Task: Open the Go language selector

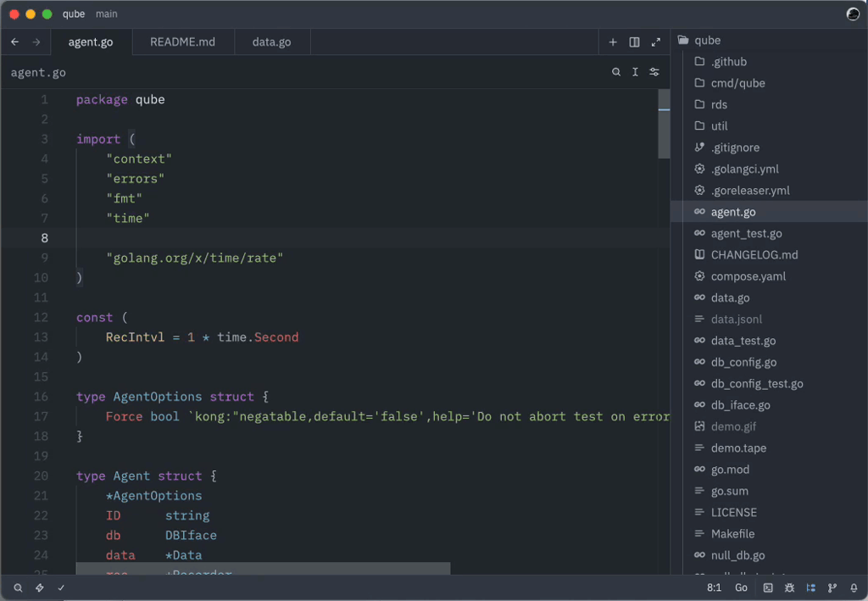Action: [741, 587]
